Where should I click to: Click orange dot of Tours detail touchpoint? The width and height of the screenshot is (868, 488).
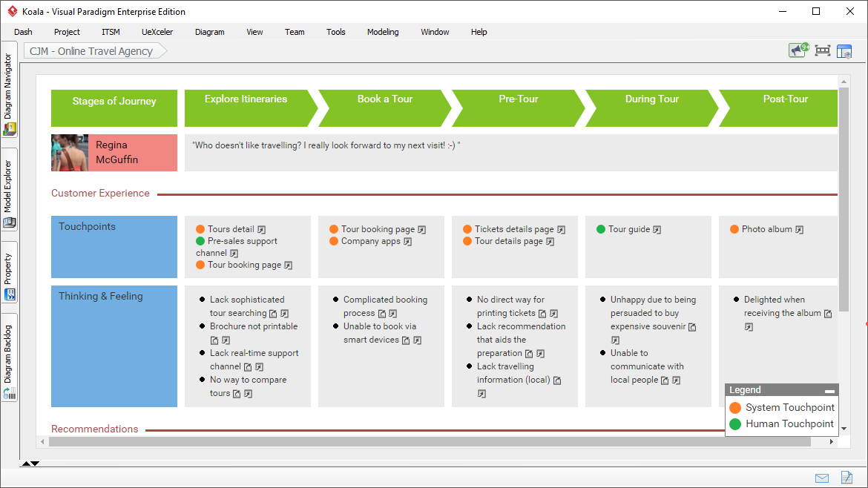(200, 229)
